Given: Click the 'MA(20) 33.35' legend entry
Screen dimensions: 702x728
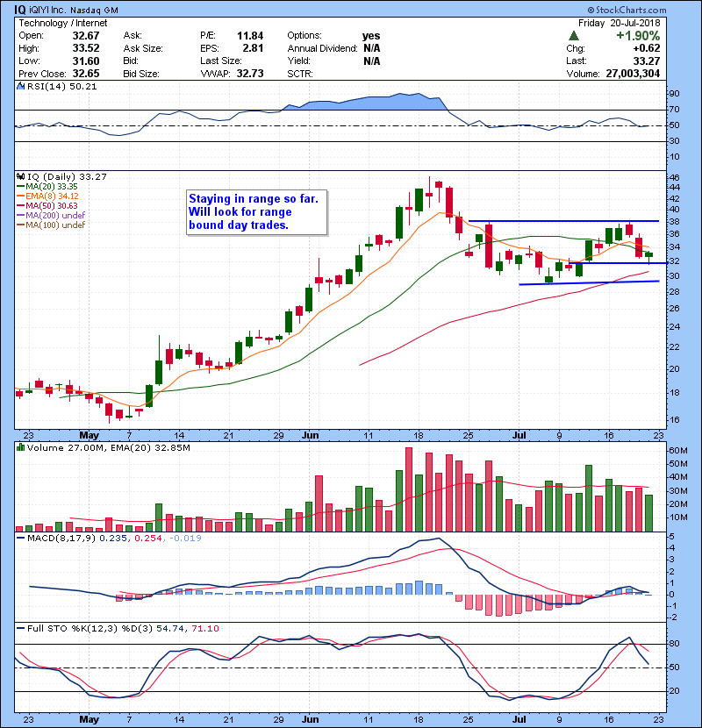Looking at the screenshot, I should pyautogui.click(x=47, y=187).
